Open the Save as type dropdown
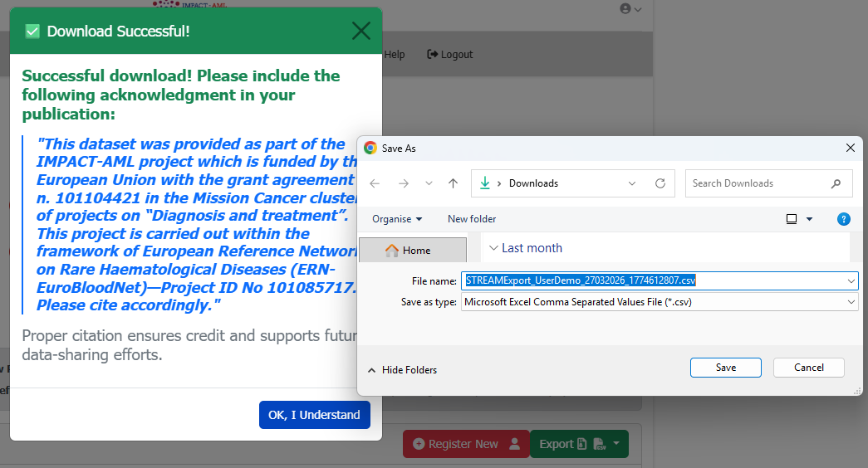Screen dimensions: 868x468 [x=660, y=302]
